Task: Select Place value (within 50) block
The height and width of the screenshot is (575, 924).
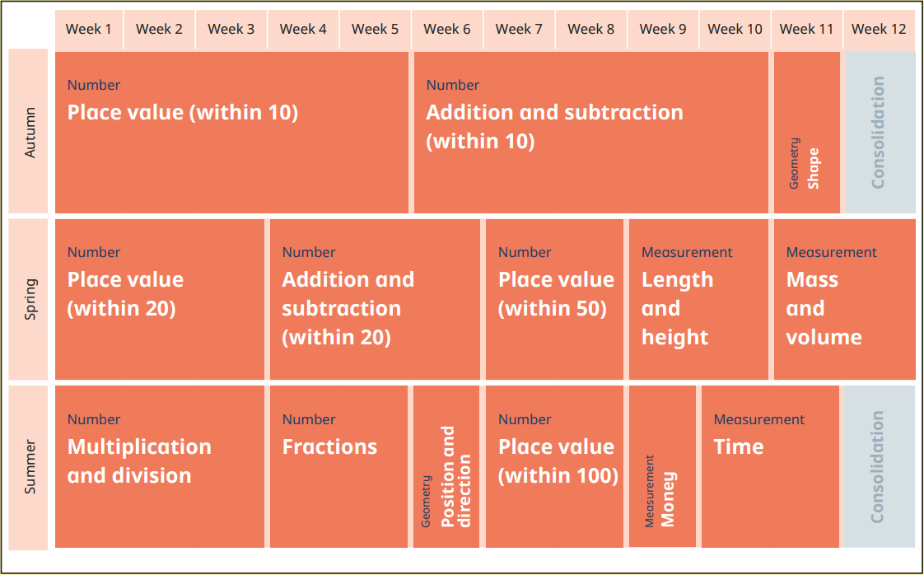Action: pyautogui.click(x=554, y=300)
